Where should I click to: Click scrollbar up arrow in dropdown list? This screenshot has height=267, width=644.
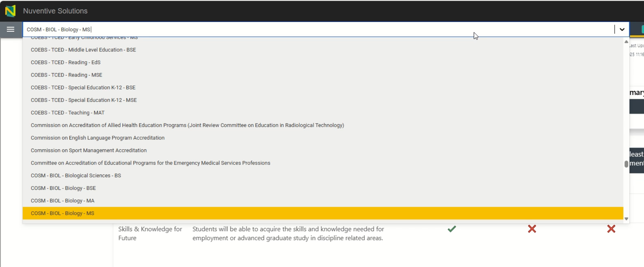click(x=626, y=42)
